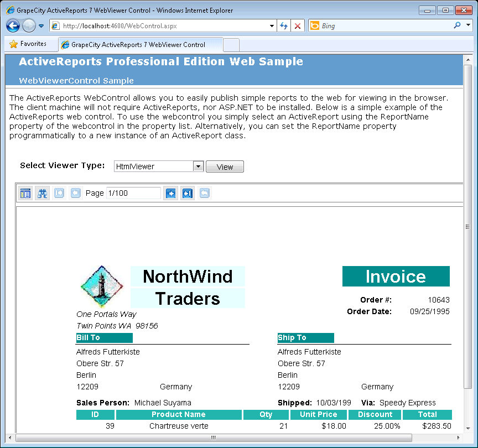The image size is (478, 448).
Task: Click the $283.50 total value
Action: tap(437, 426)
